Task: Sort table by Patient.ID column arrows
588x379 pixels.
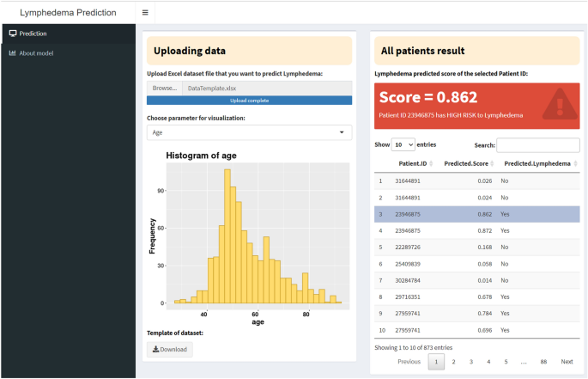Action: point(431,164)
